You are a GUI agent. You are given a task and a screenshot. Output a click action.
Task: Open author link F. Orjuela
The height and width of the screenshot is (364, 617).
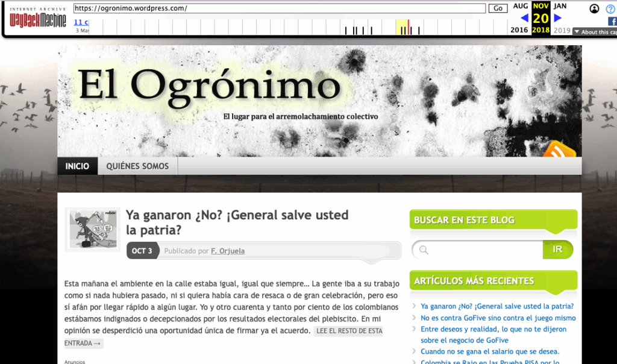228,251
